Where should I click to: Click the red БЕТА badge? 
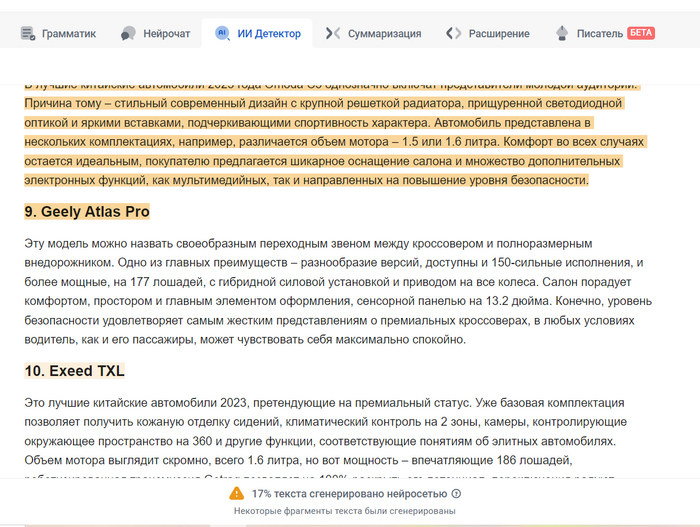pos(641,33)
